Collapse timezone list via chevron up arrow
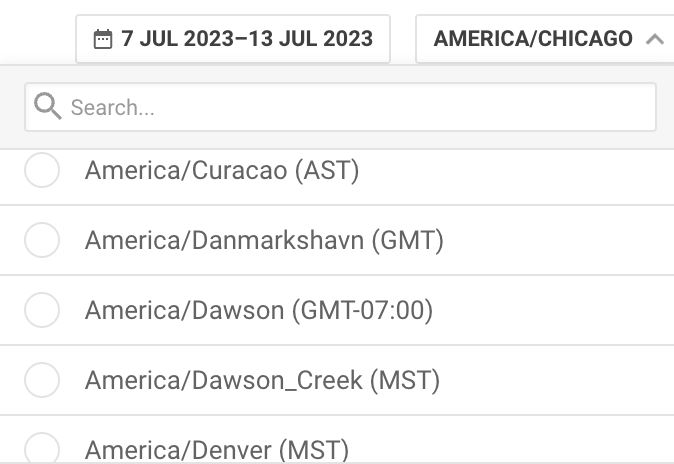Screen dimensions: 674x464 coord(655,39)
